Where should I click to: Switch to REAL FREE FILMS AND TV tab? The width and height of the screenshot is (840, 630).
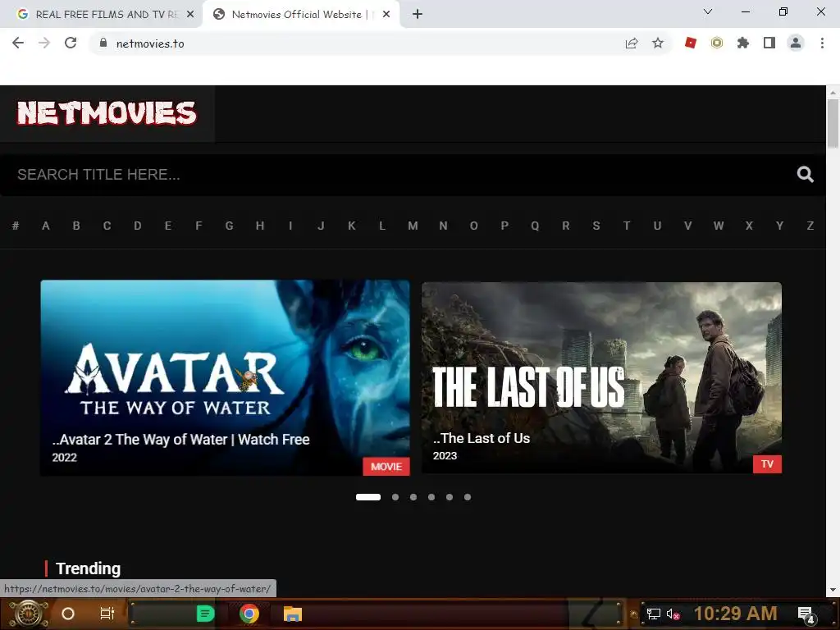102,14
